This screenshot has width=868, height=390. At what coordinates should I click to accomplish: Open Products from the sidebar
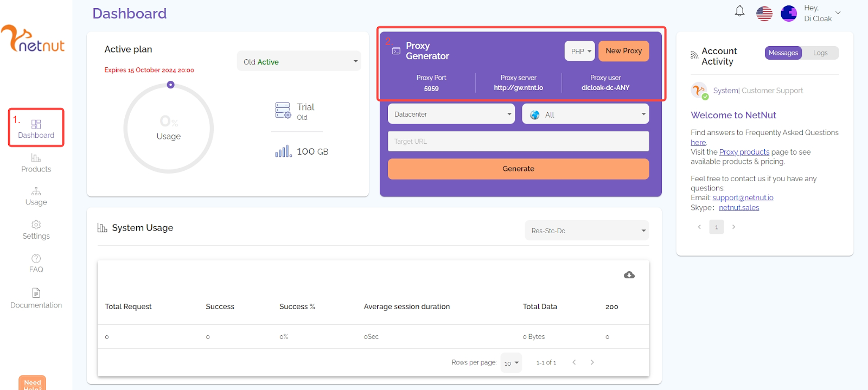point(36,163)
